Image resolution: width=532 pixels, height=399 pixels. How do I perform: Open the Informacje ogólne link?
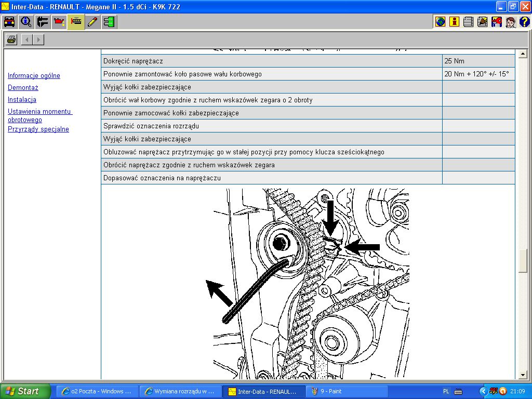click(x=34, y=76)
